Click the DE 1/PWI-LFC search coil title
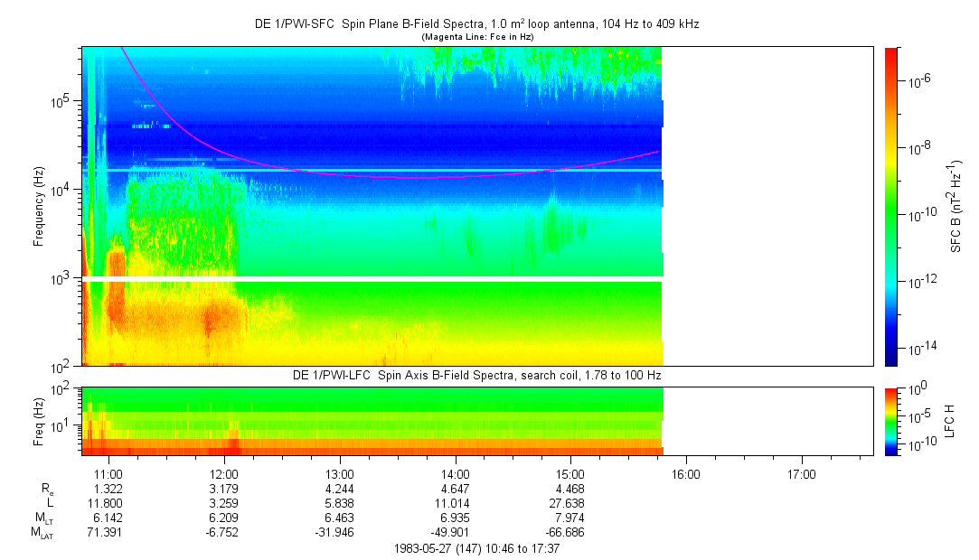Viewport: 979px width, 560px height. [x=477, y=375]
